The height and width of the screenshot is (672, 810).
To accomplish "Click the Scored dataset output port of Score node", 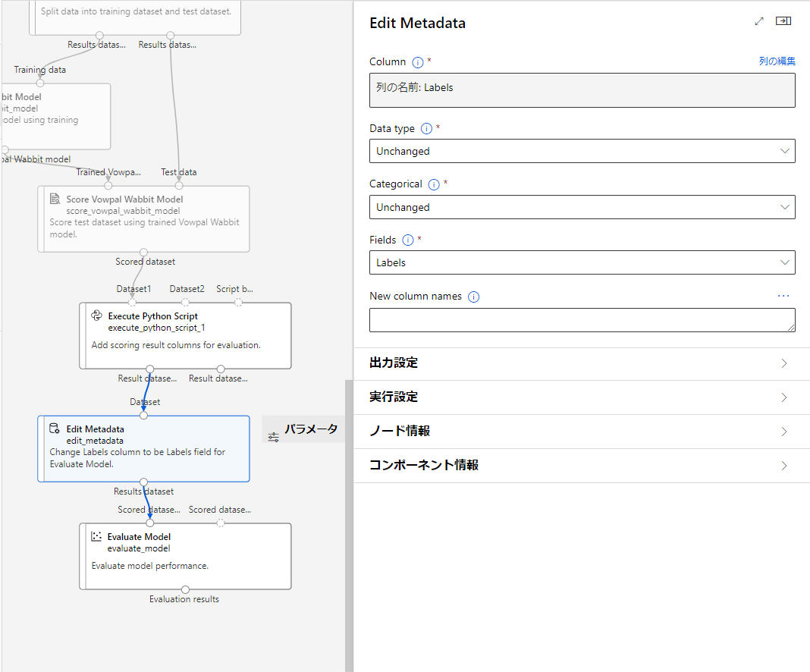I will (143, 252).
